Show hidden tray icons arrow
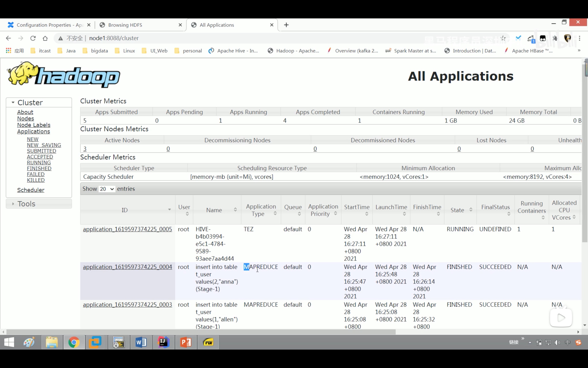Viewport: 588px width, 368px height. click(x=530, y=342)
